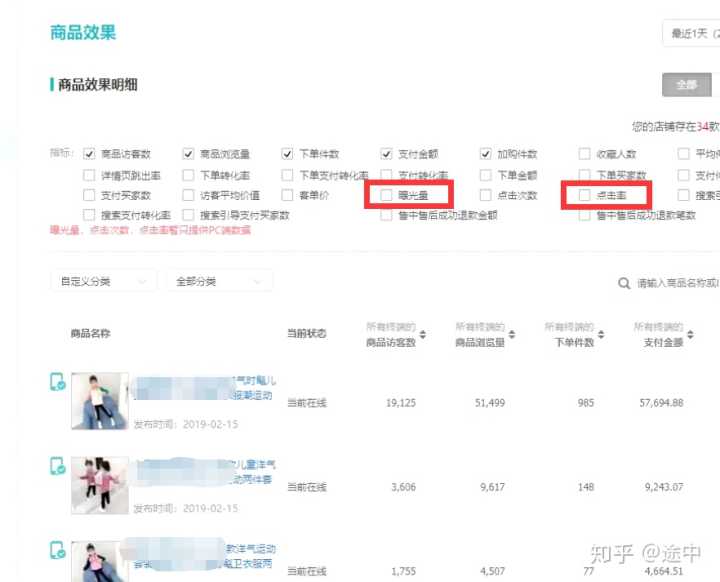
Task: Click the product name search field
Action: point(678,283)
